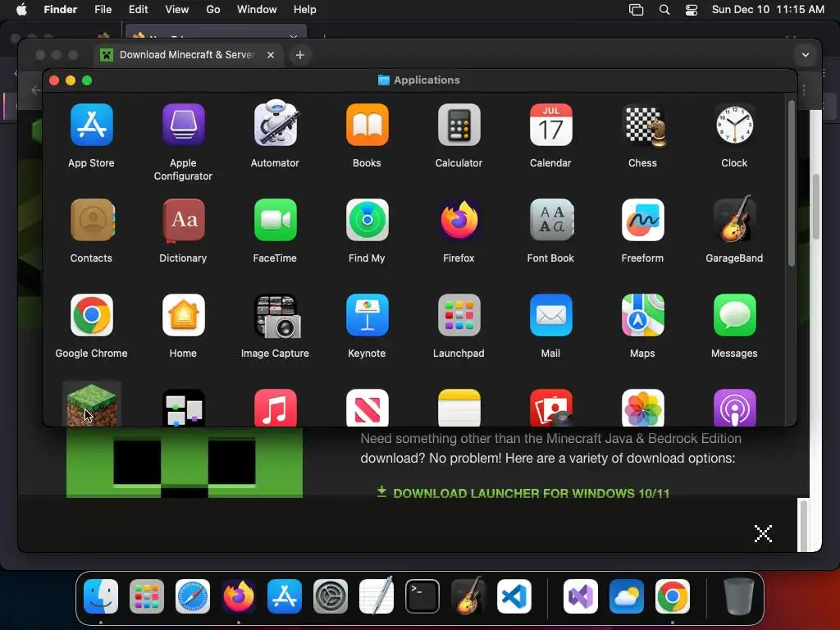Dismiss the browser banner with X

(763, 533)
